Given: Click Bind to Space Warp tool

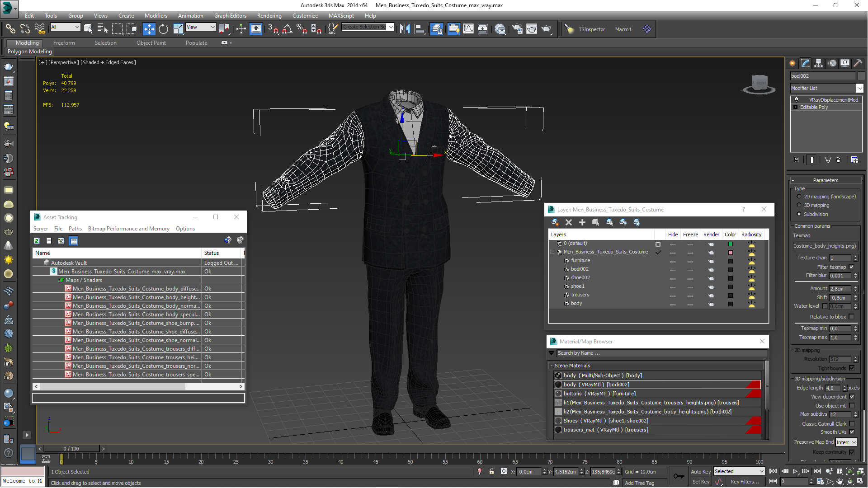Looking at the screenshot, I should pos(40,29).
